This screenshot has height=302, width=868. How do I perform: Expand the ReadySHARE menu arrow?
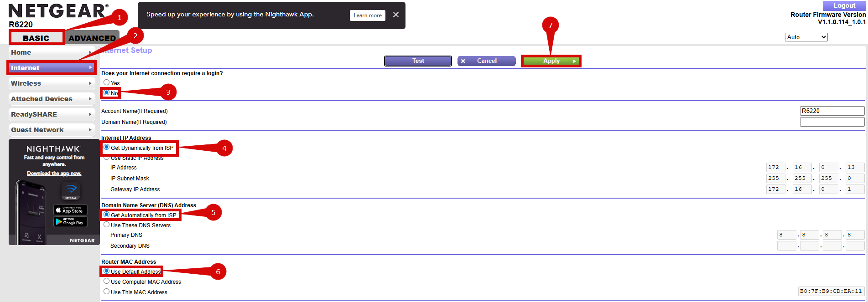click(90, 114)
